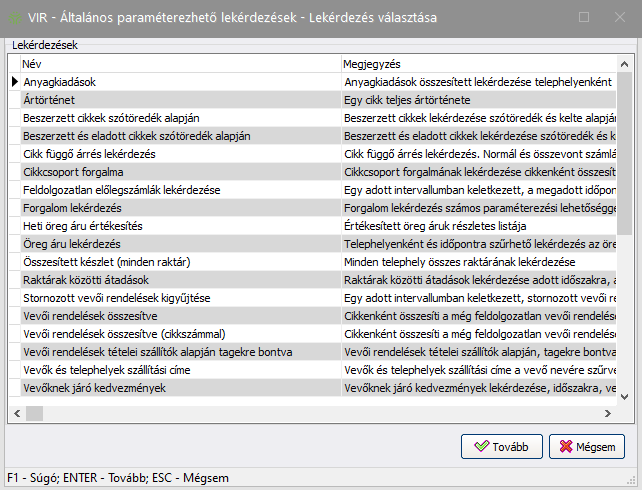Click the horizontal scrollbar left arrow

(x=17, y=413)
